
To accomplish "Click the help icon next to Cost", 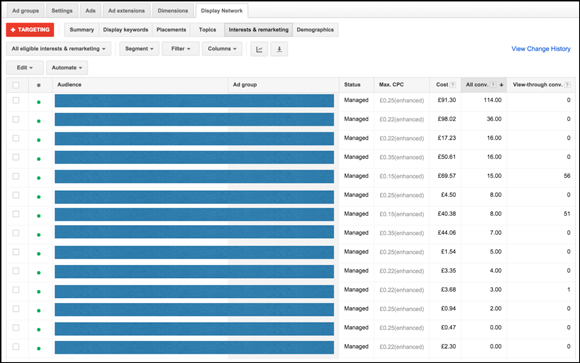I will [452, 85].
